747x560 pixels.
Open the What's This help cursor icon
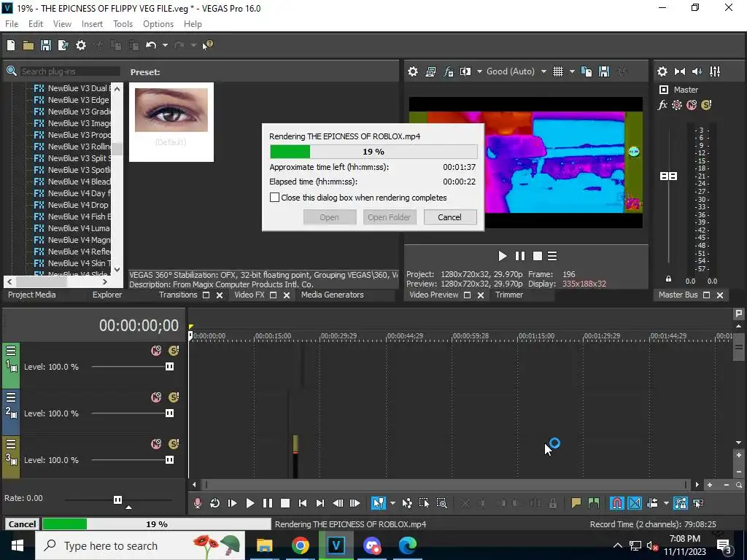point(208,45)
